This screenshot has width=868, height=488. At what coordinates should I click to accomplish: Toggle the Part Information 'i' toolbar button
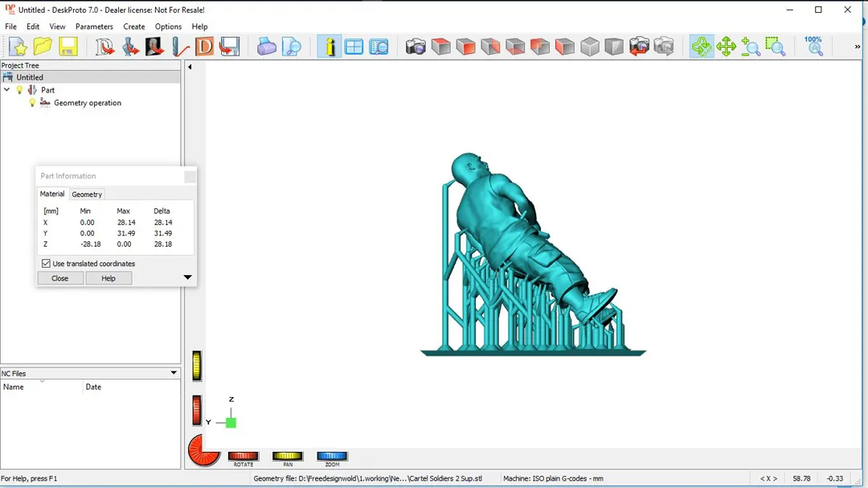(x=330, y=47)
